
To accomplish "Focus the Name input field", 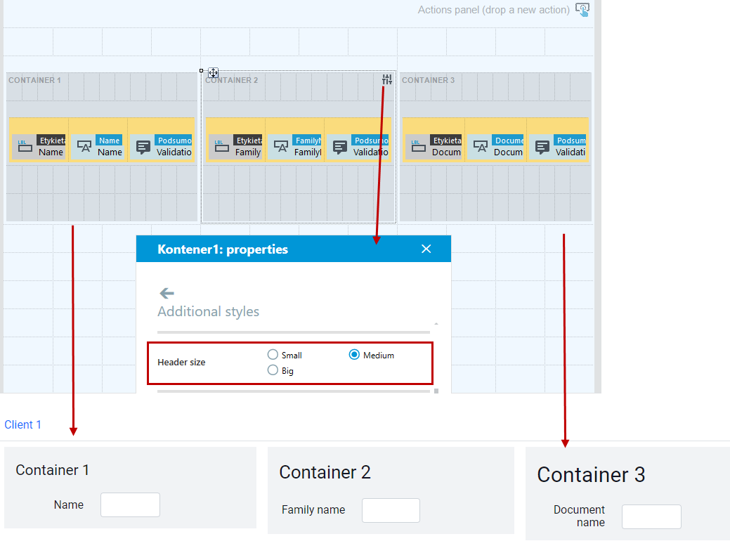I will (x=131, y=504).
